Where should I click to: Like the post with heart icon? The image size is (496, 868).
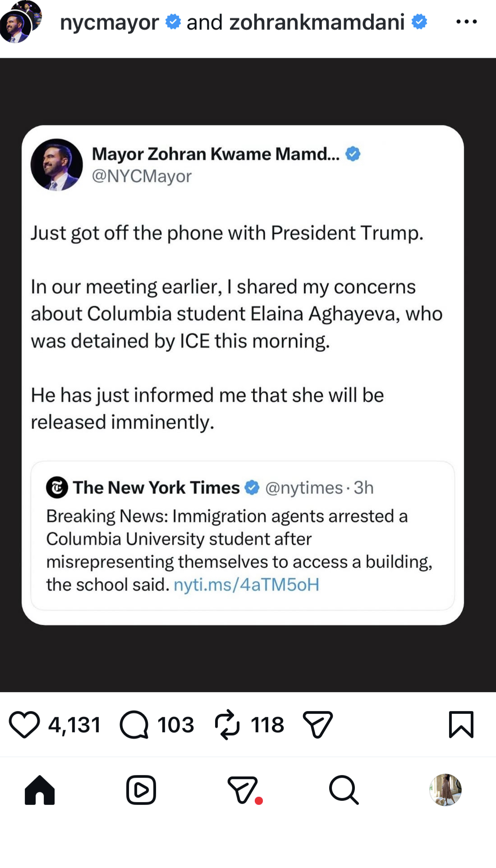(24, 725)
